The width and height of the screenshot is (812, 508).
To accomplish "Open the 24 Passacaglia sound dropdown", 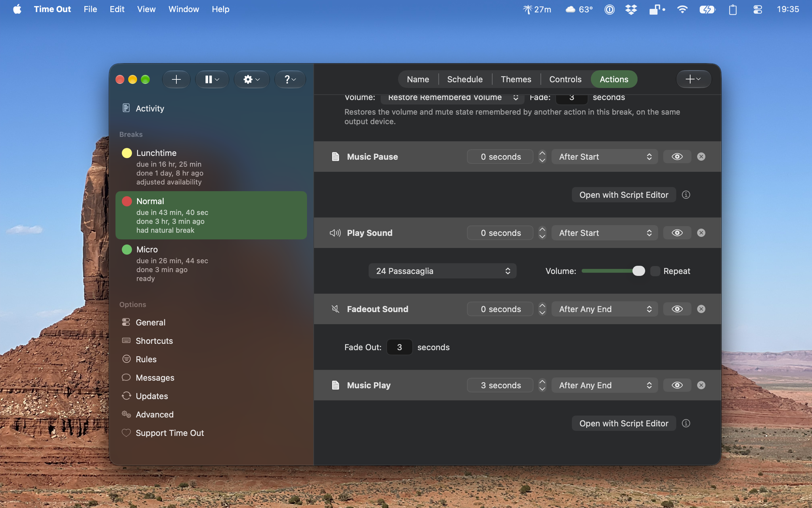I will (x=442, y=271).
